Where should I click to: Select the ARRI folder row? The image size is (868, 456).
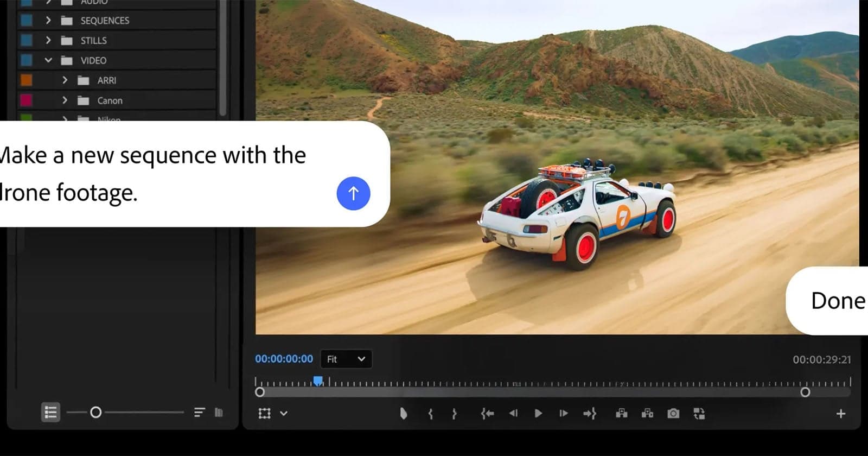pos(117,80)
